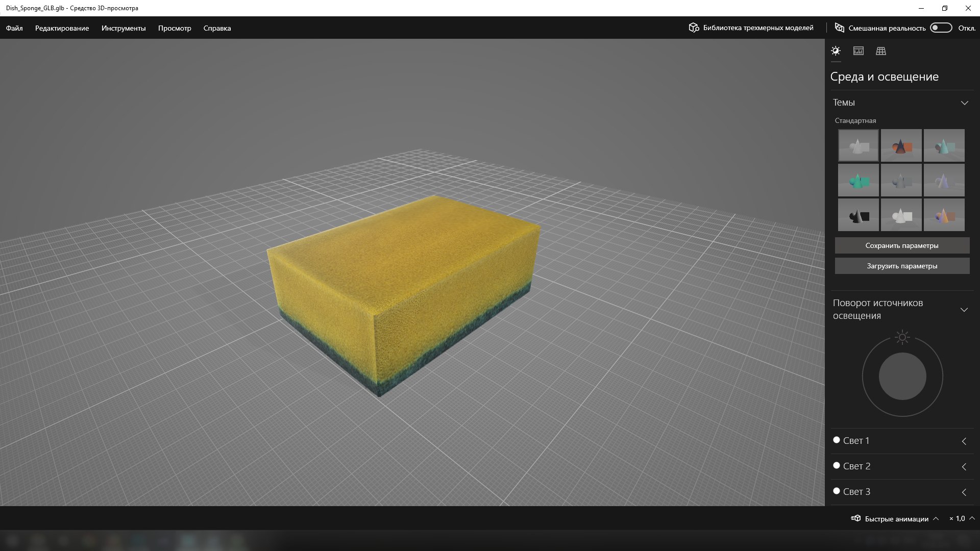This screenshot has width=980, height=551.
Task: Select the gray standard theme thumbnail
Action: click(x=859, y=145)
